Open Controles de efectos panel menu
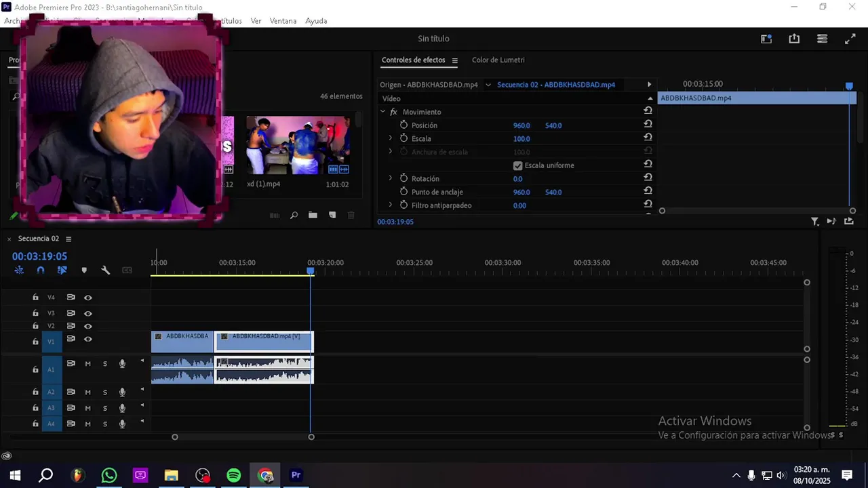Image resolution: width=868 pixels, height=488 pixels. [455, 60]
